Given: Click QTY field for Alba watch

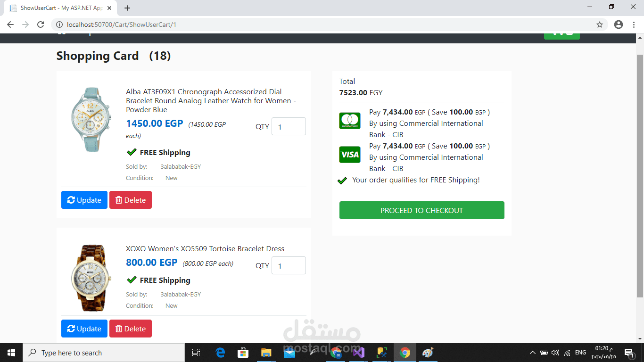Looking at the screenshot, I should (x=289, y=126).
